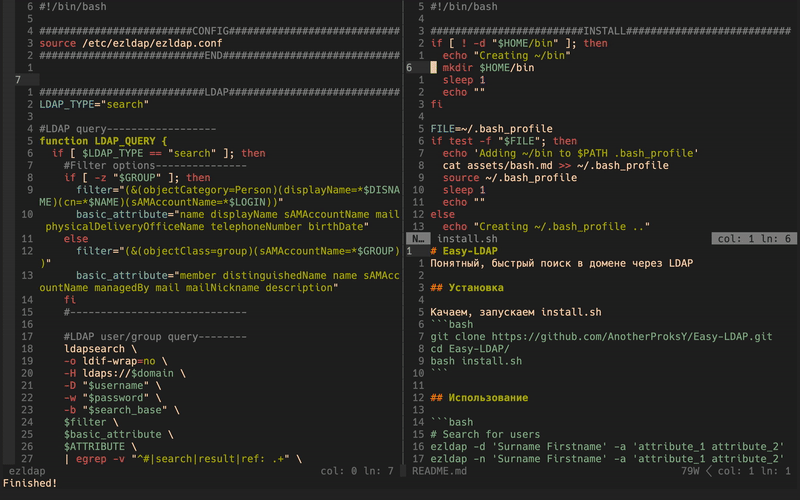Click the '#!/bin/bash' line in the install.sh pane

click(464, 7)
